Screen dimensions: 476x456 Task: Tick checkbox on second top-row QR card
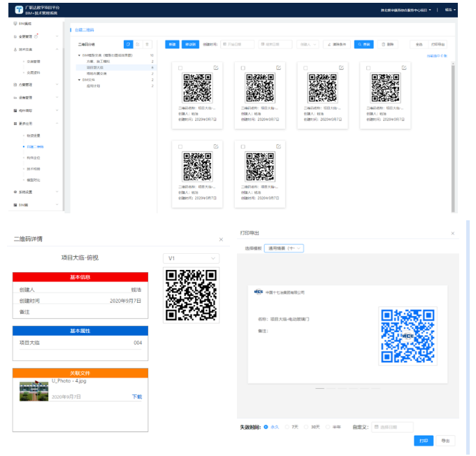243,68
